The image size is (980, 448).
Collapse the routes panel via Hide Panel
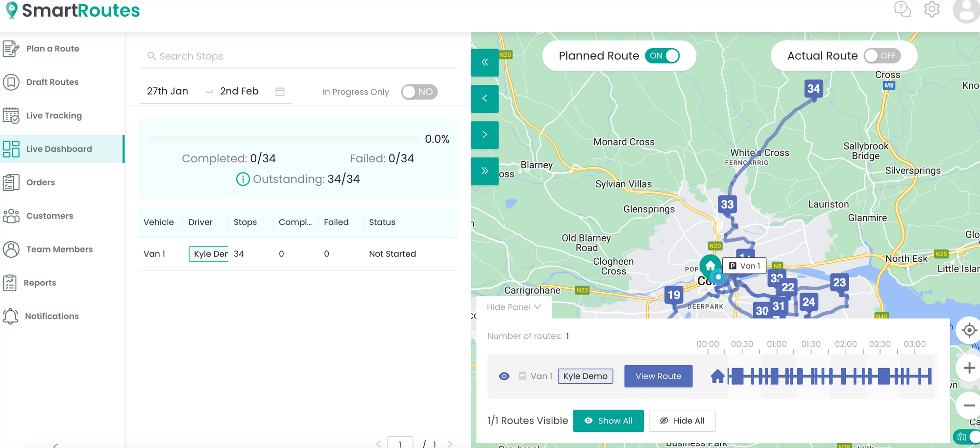[513, 307]
